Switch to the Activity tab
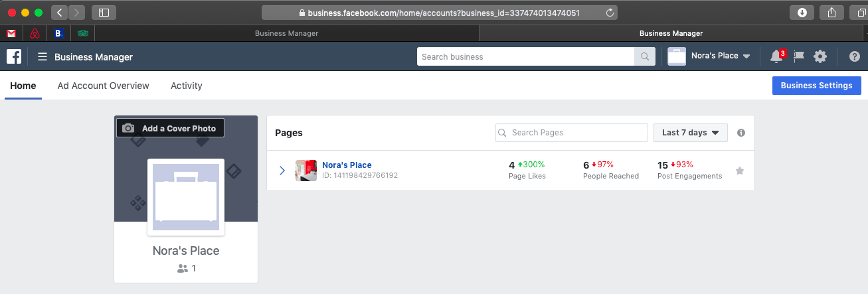 tap(187, 86)
